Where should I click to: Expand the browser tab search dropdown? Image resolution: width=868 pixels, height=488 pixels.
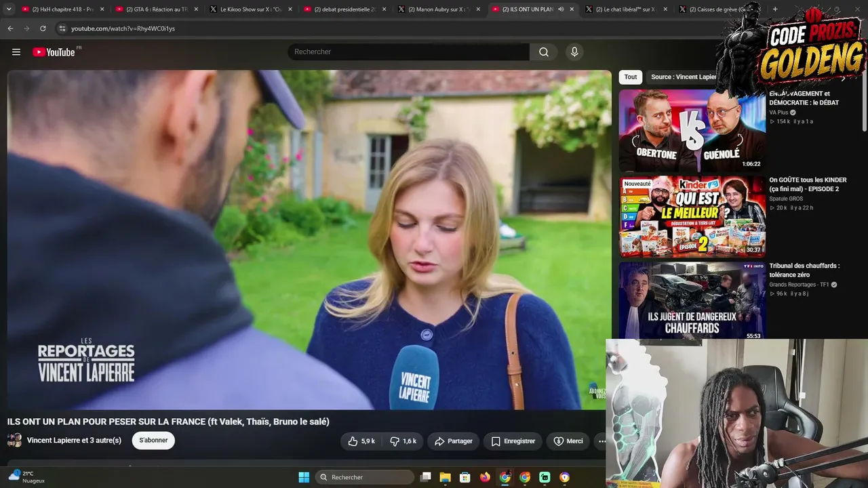pyautogui.click(x=9, y=9)
